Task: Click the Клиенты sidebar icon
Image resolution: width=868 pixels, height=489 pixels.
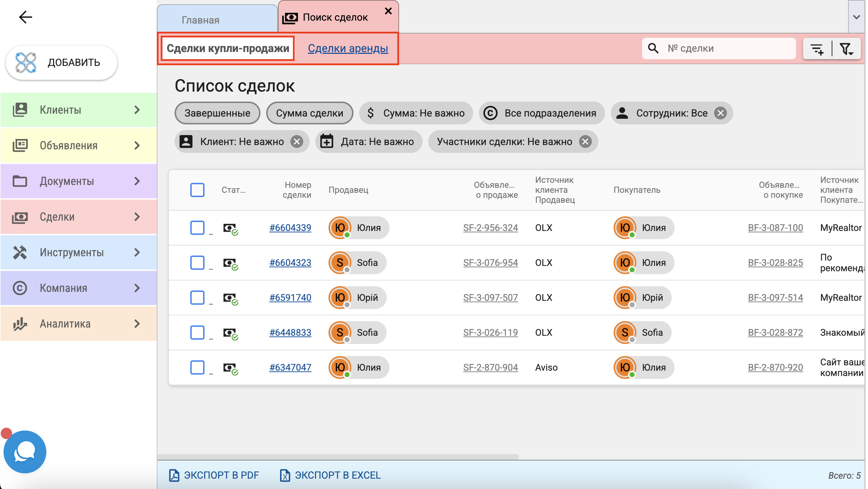Action: tap(20, 110)
